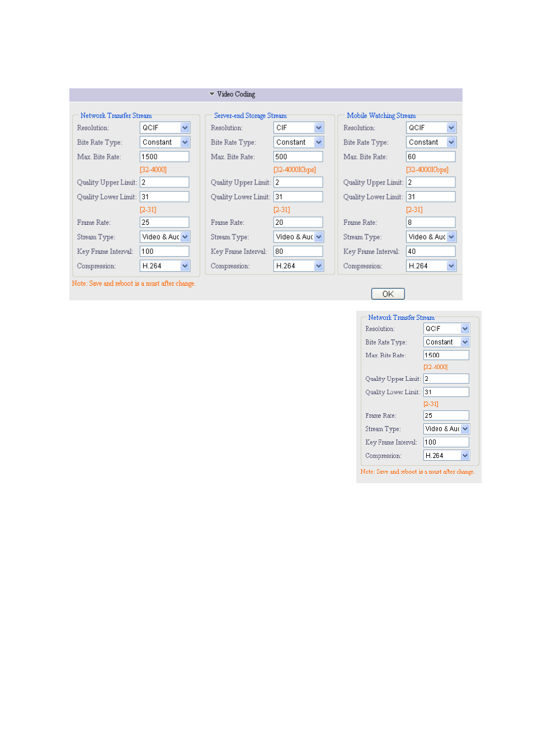The height and width of the screenshot is (756, 533).
Task: Click Mobile Quality Lower Limit field
Action: point(431,197)
